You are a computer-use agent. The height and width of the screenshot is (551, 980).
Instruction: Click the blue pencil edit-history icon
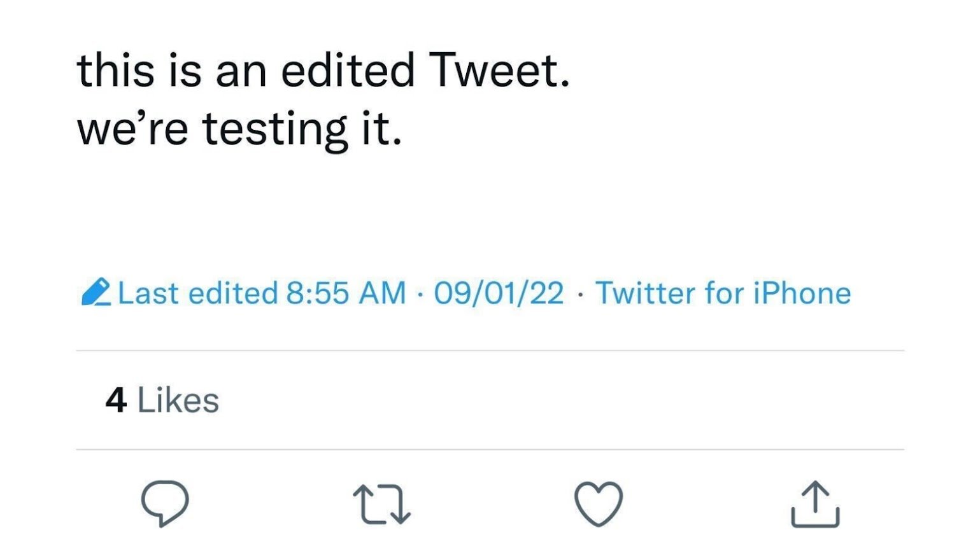tap(96, 292)
